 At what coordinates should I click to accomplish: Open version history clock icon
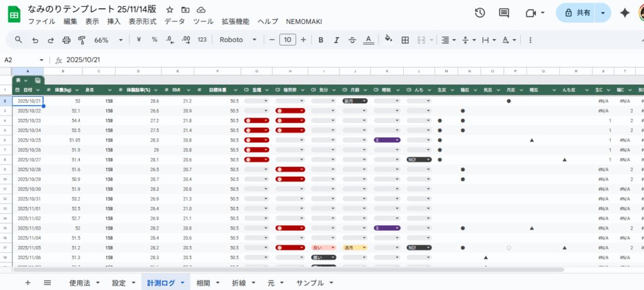[480, 13]
